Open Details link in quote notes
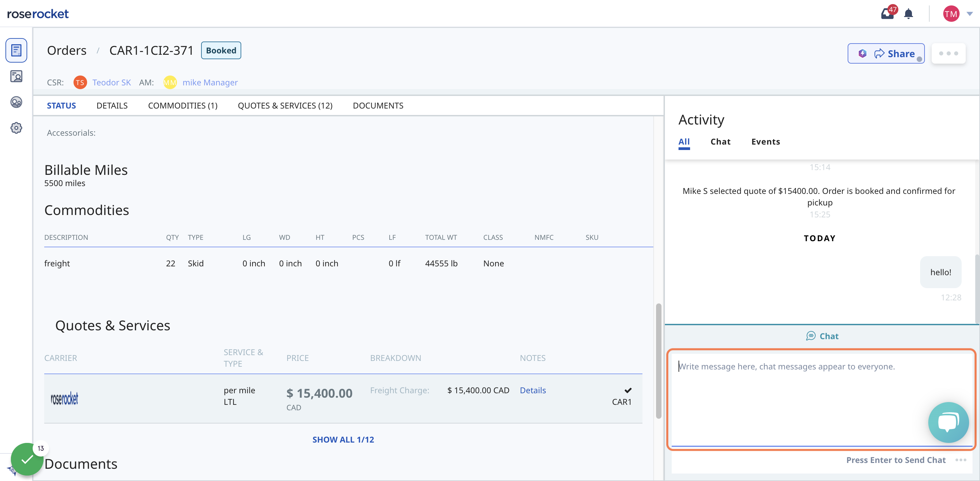This screenshot has height=481, width=980. pyautogui.click(x=533, y=391)
